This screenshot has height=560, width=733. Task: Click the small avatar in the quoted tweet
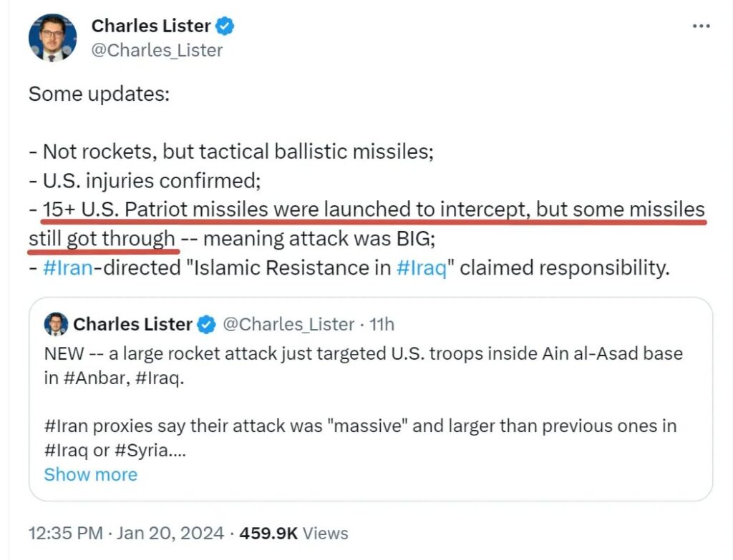click(x=56, y=324)
